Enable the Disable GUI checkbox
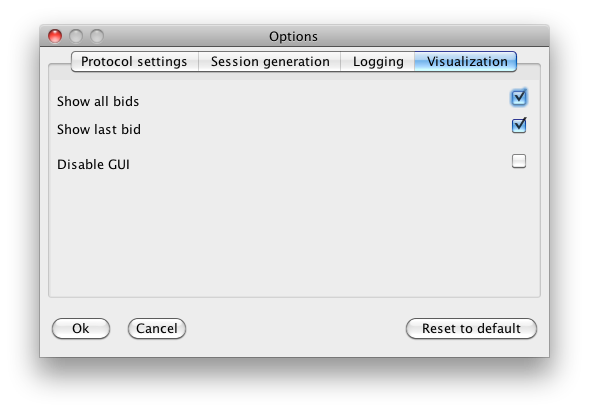Image resolution: width=589 pixels, height=412 pixels. pos(519,161)
